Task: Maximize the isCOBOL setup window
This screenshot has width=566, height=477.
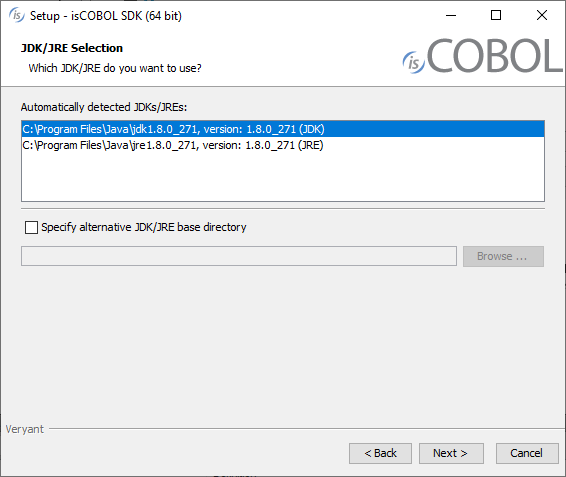Action: coord(496,16)
